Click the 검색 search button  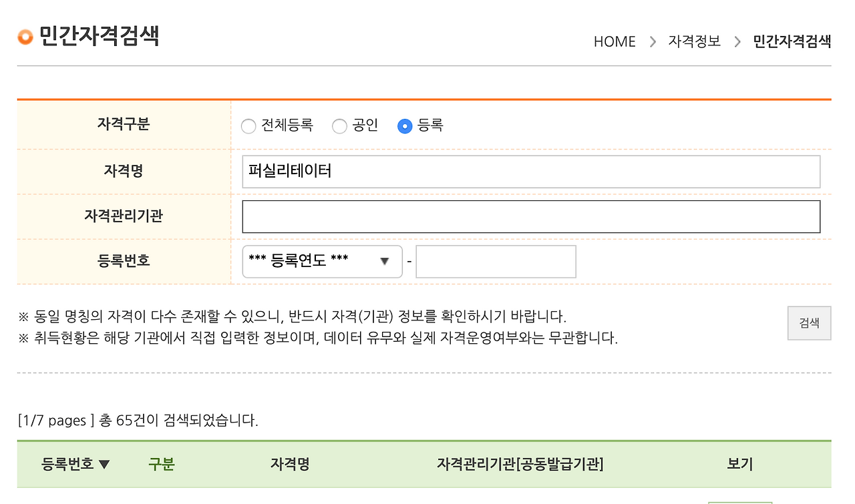click(810, 323)
